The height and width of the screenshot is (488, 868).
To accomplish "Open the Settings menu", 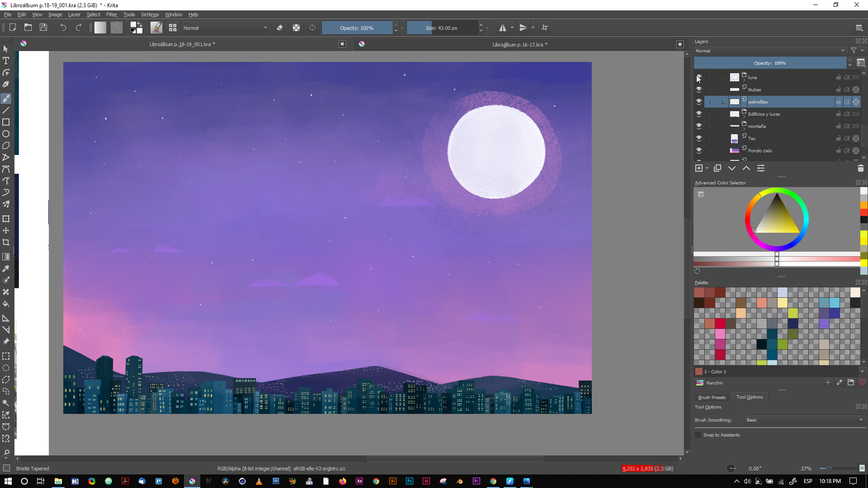I will click(x=150, y=14).
